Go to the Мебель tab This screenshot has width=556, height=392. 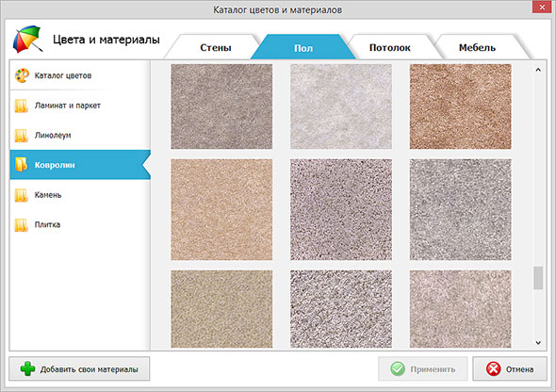[x=477, y=47]
